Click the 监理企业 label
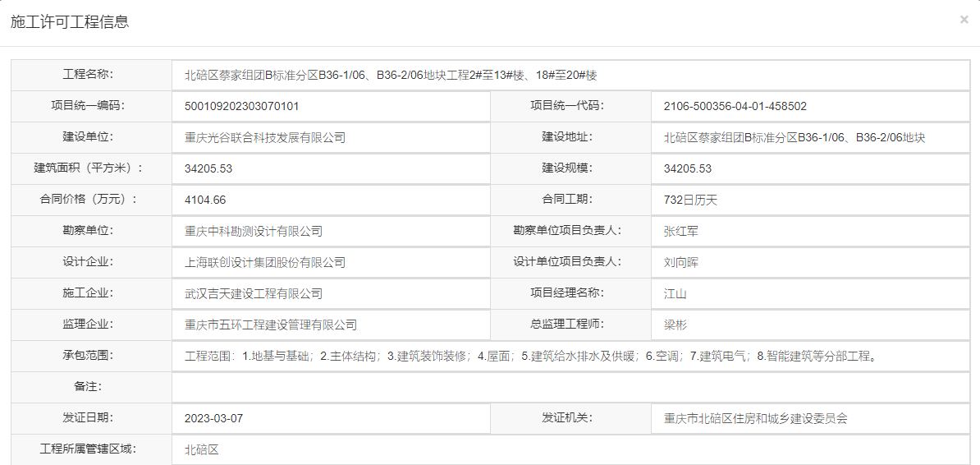The height and width of the screenshot is (465, 980). [88, 325]
